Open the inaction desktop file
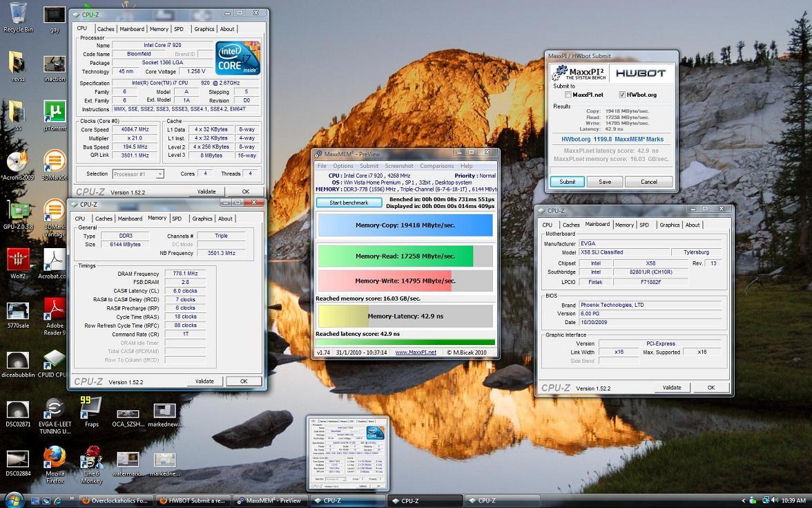Image resolution: width=812 pixels, height=508 pixels. [x=55, y=68]
